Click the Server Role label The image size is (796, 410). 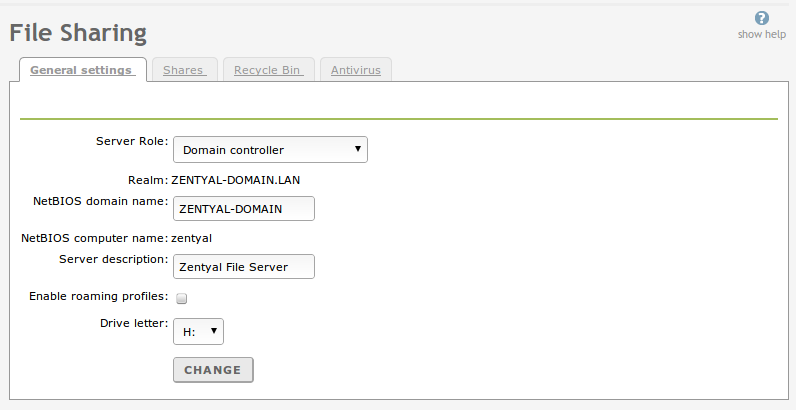(131, 141)
